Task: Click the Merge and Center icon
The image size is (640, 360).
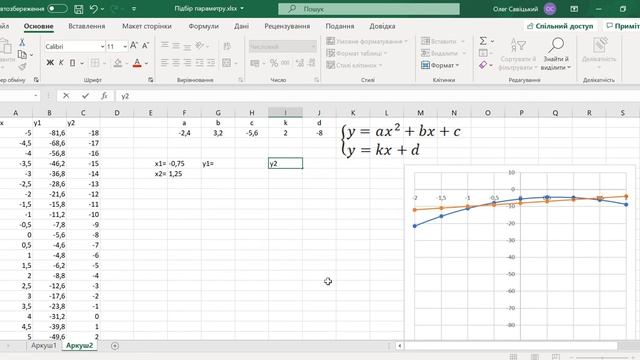Action: tap(227, 63)
